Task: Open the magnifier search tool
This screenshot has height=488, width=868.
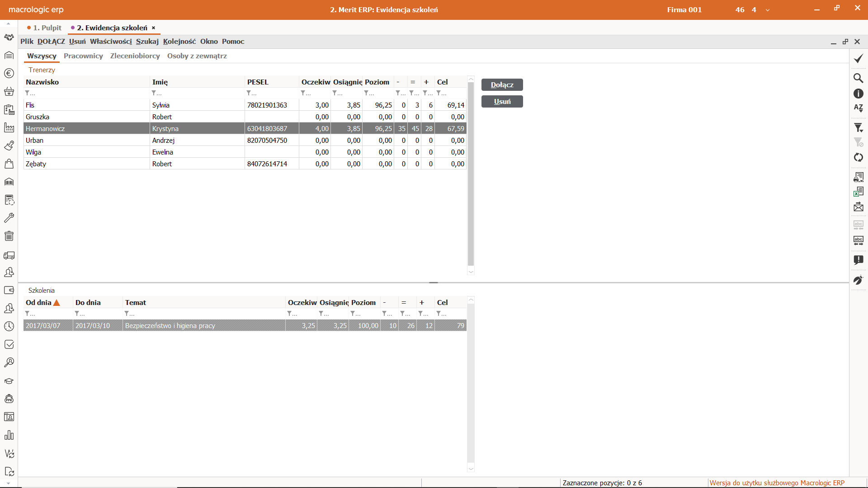Action: coord(858,78)
